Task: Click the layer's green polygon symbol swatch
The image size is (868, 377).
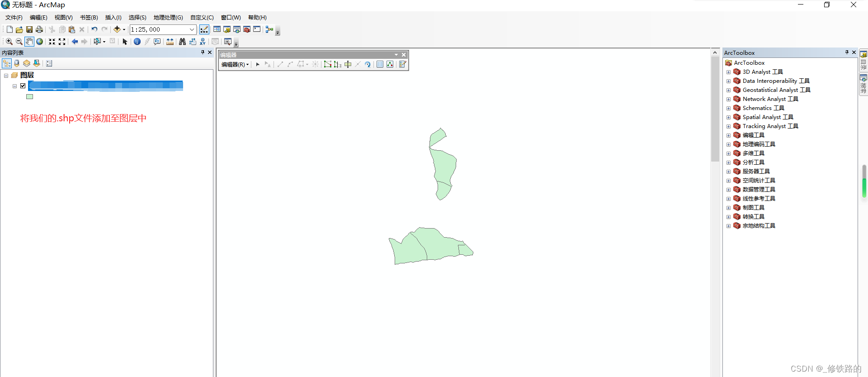Action: coord(30,96)
